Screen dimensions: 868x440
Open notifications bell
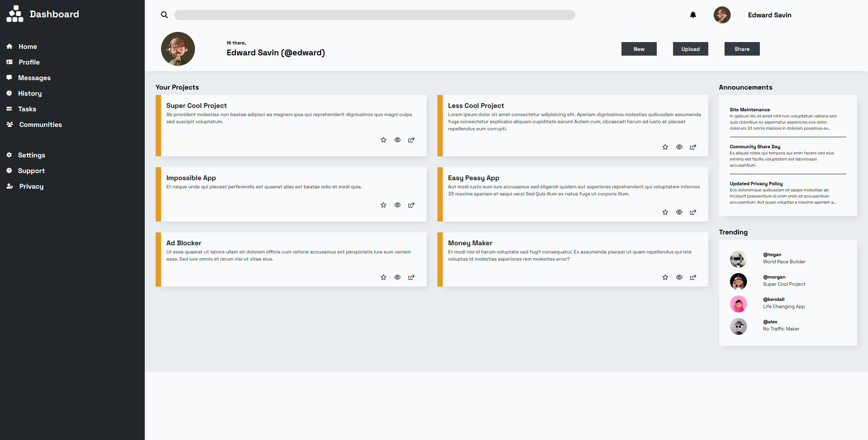[x=693, y=15]
